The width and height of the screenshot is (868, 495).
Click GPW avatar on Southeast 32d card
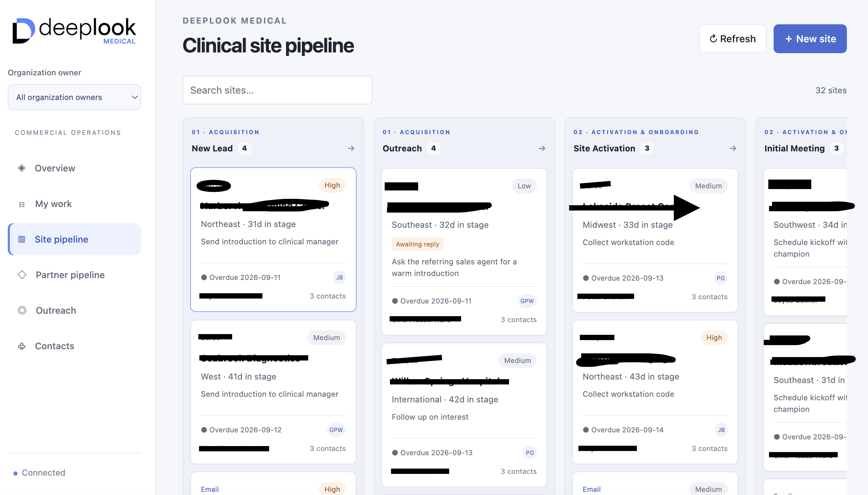(527, 301)
